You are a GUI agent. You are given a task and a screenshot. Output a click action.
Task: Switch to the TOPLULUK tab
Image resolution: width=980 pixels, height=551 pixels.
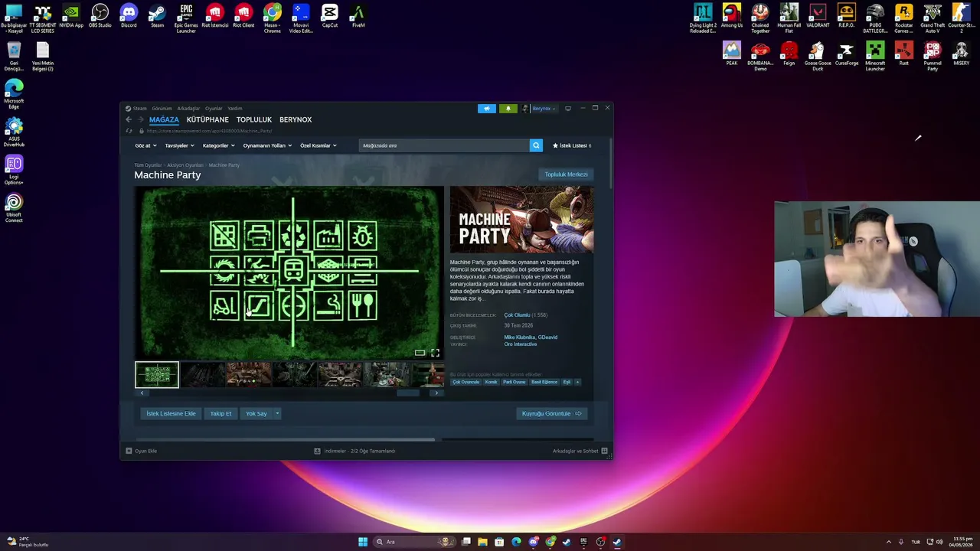[254, 120]
